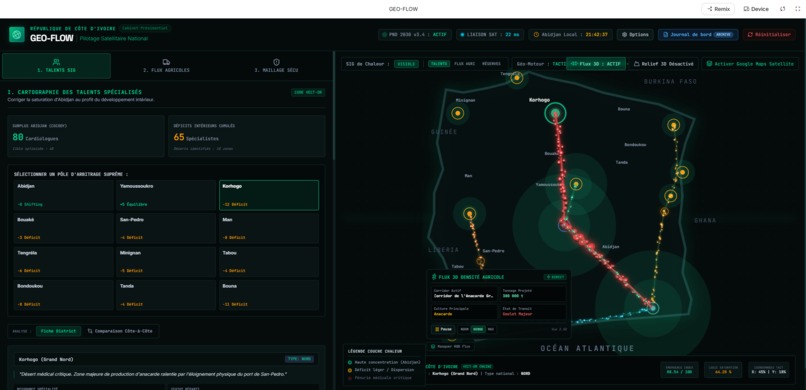Toggle the SIG de Chaleur VISIBLE switch

coord(407,64)
